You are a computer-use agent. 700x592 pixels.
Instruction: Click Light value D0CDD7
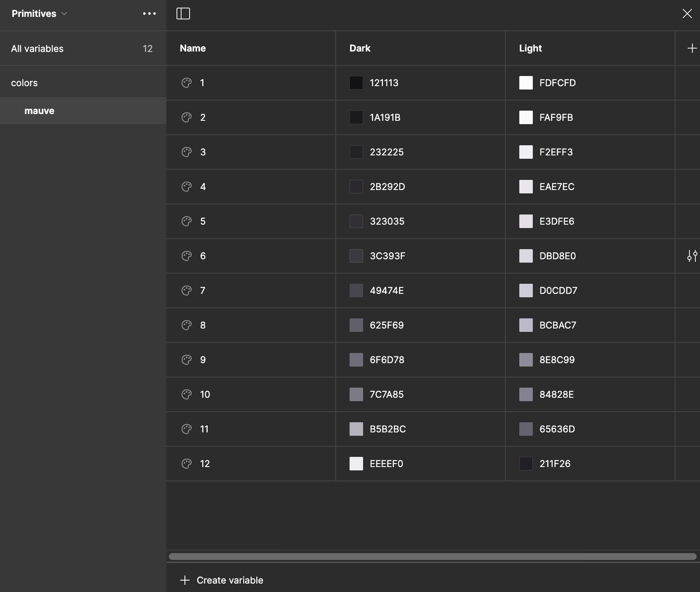click(x=558, y=291)
